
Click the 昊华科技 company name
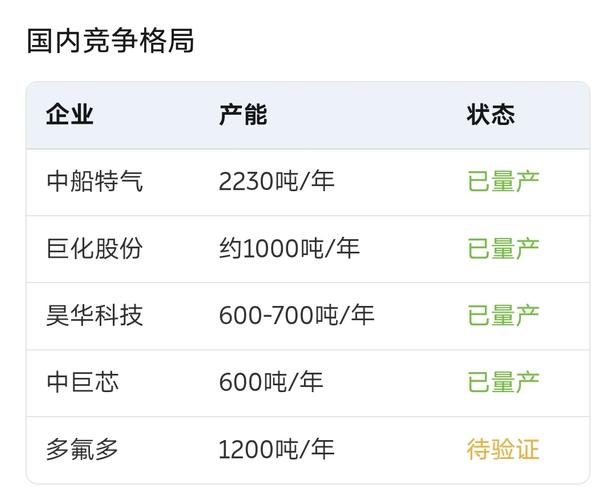click(94, 315)
